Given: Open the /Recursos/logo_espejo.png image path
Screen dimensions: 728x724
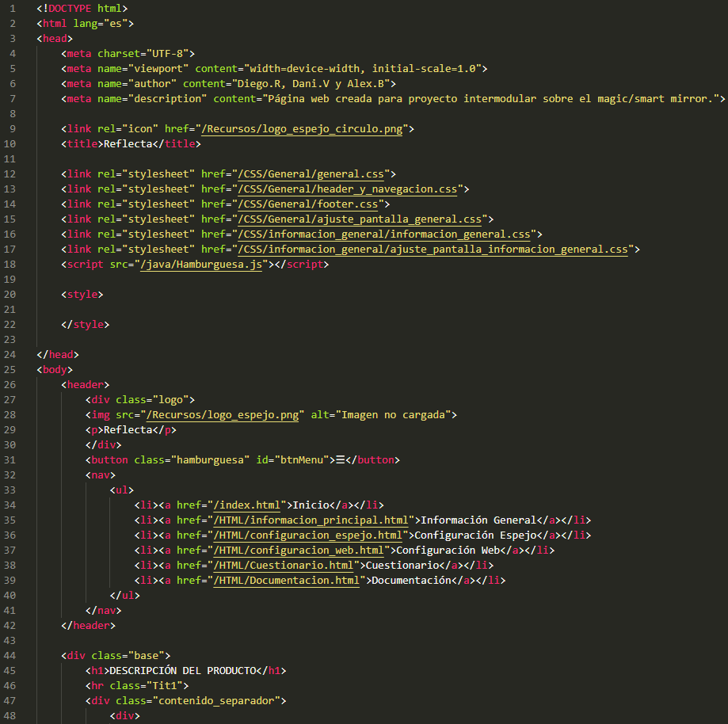Looking at the screenshot, I should pos(223,415).
